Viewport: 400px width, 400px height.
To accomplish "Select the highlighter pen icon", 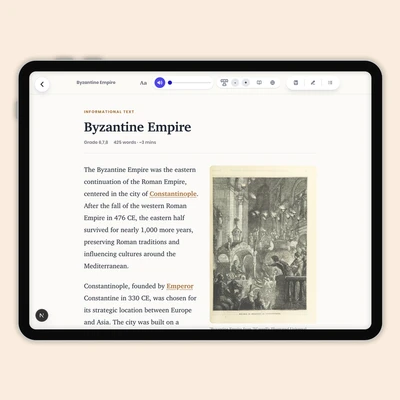I will click(x=313, y=83).
